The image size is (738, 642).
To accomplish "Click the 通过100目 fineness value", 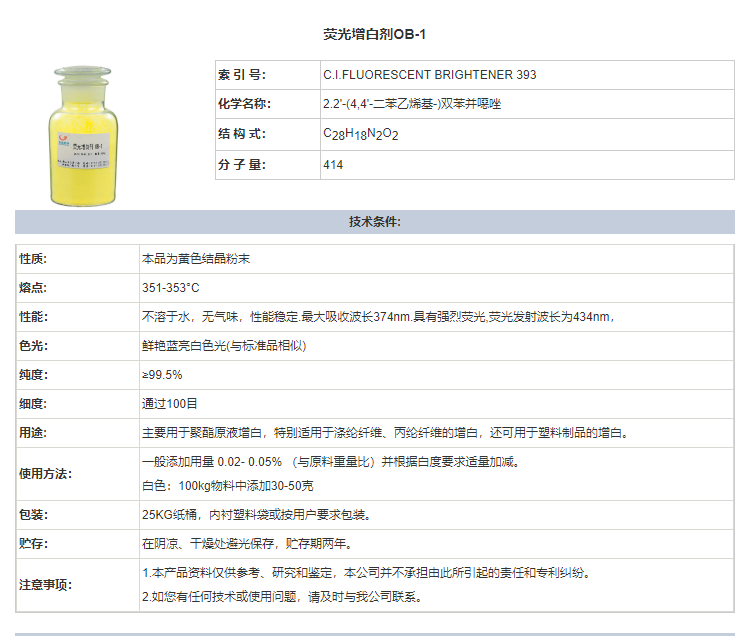I will pyautogui.click(x=170, y=404).
